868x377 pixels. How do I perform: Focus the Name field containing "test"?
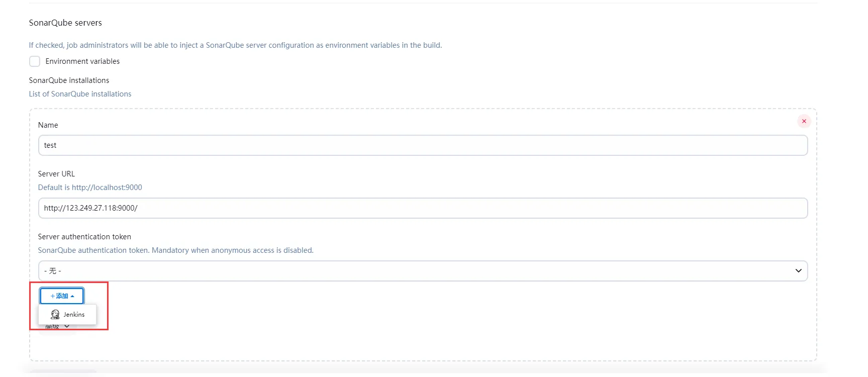pos(422,145)
